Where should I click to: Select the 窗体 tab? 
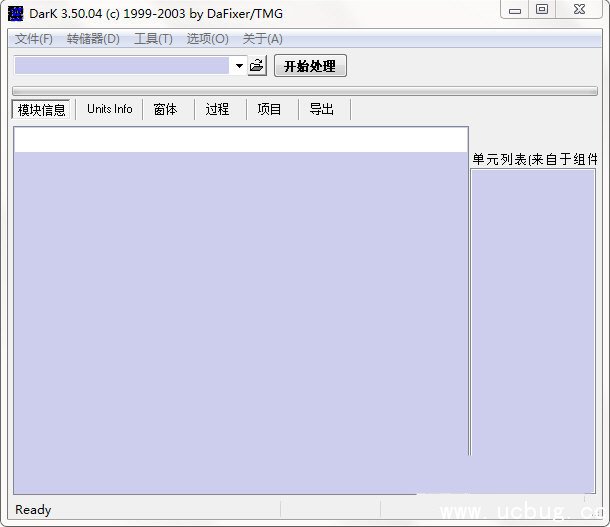pyautogui.click(x=166, y=110)
